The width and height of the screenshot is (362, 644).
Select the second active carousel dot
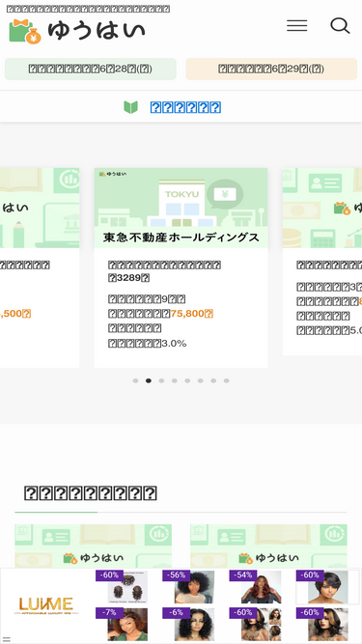149,380
